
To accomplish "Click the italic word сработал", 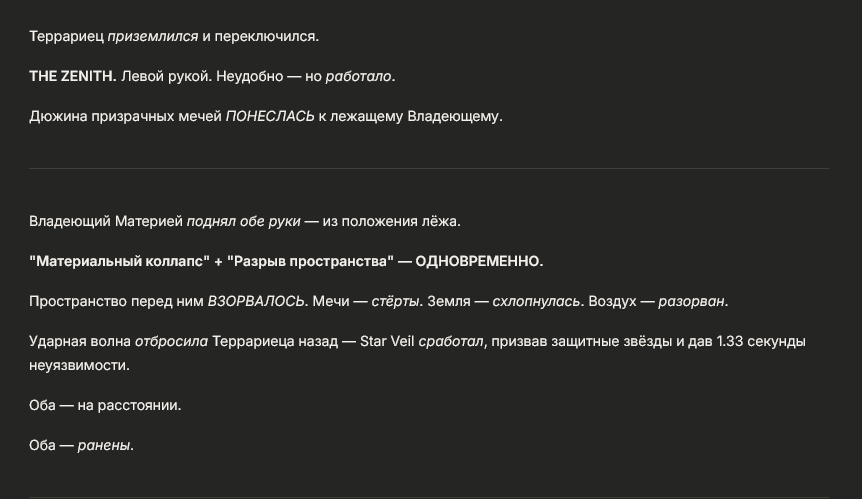I will coord(451,341).
